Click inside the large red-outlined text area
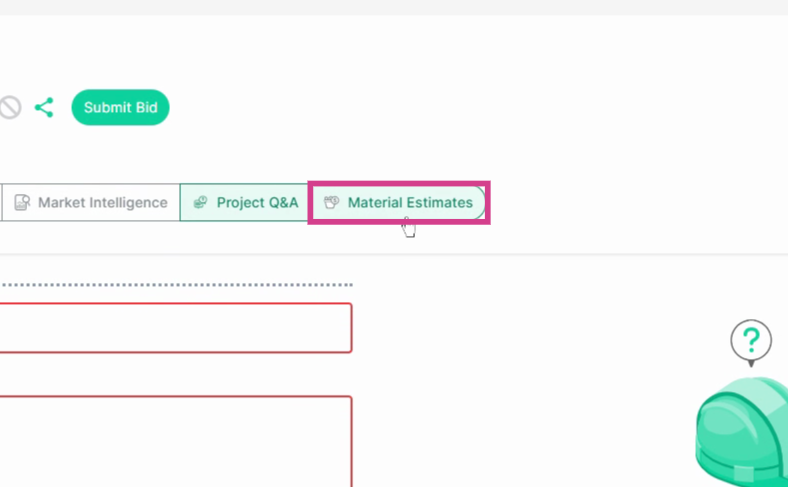 click(175, 441)
